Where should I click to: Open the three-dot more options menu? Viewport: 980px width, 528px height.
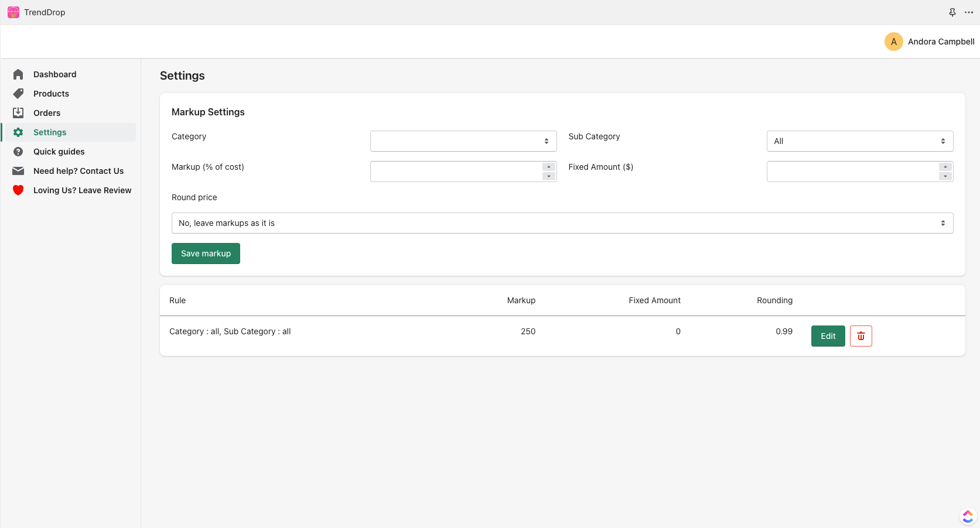pyautogui.click(x=969, y=12)
